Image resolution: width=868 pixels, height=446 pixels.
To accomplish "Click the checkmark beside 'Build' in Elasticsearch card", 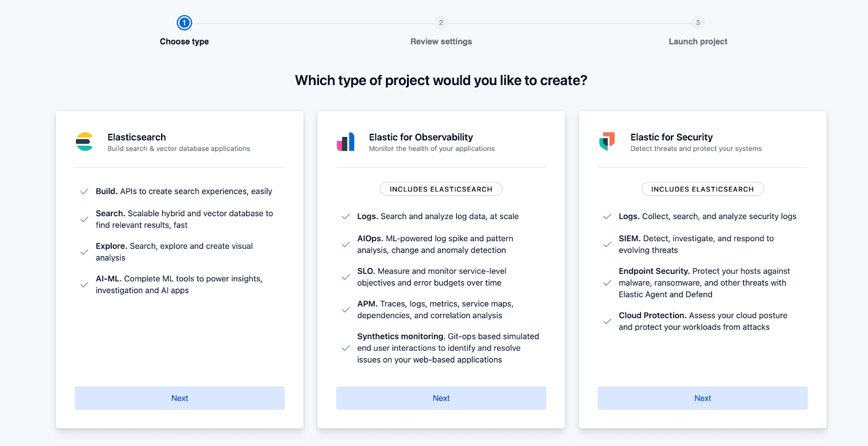I will coord(84,191).
